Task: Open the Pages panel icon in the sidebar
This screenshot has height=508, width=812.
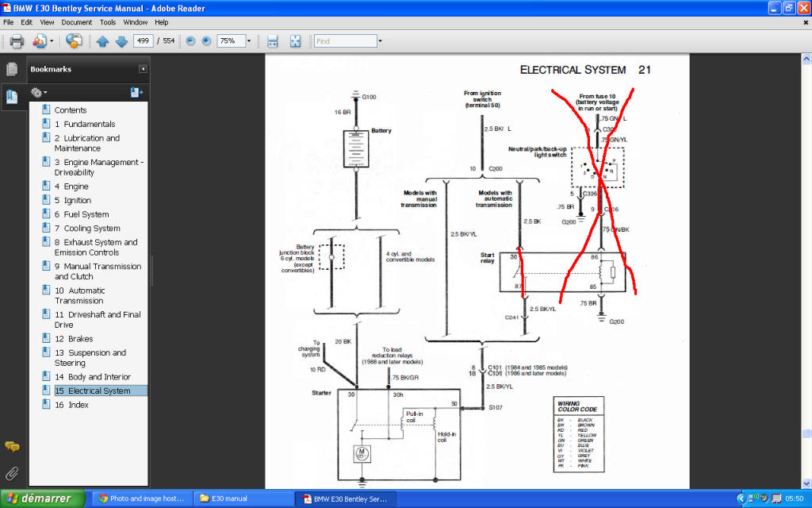Action: (x=12, y=69)
